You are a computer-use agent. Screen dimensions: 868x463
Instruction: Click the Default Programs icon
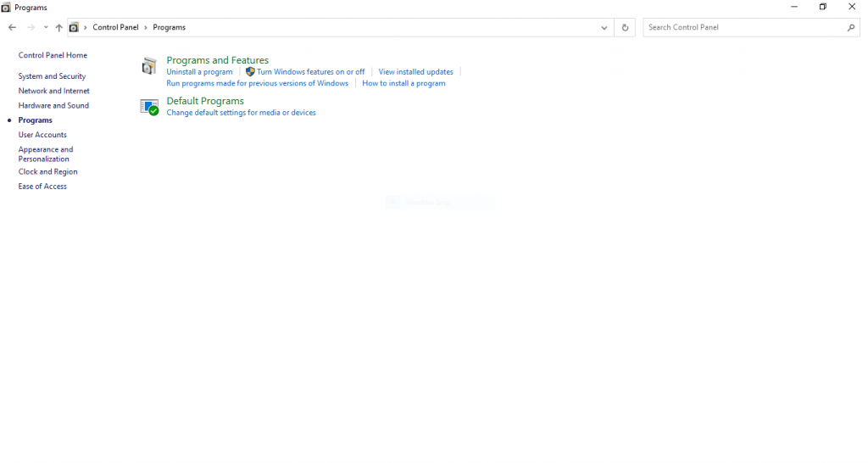149,107
